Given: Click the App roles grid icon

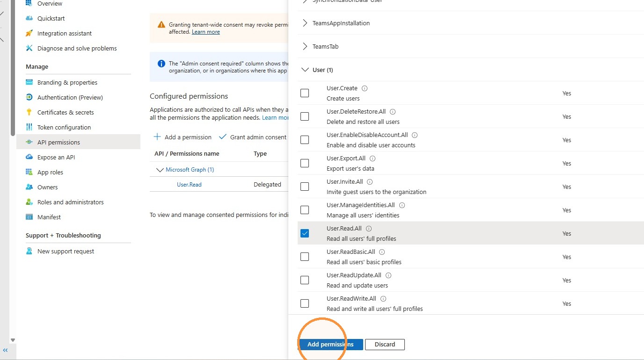Looking at the screenshot, I should (29, 172).
